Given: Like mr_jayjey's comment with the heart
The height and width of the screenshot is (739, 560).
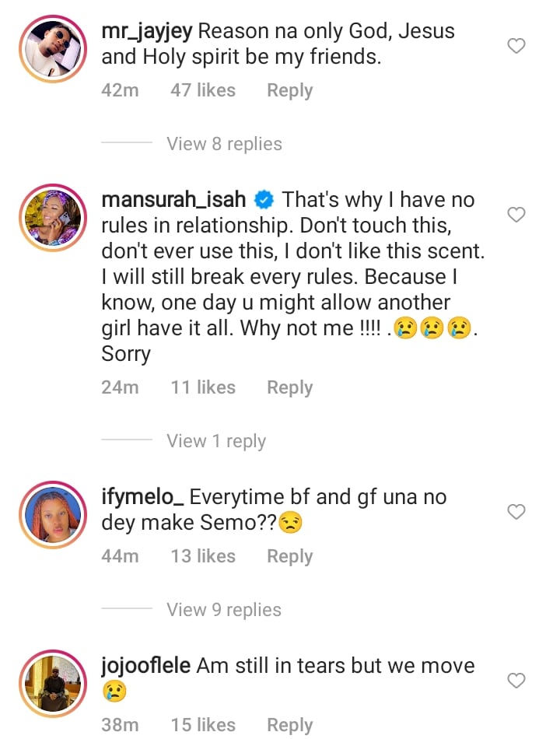Looking at the screenshot, I should 516,46.
